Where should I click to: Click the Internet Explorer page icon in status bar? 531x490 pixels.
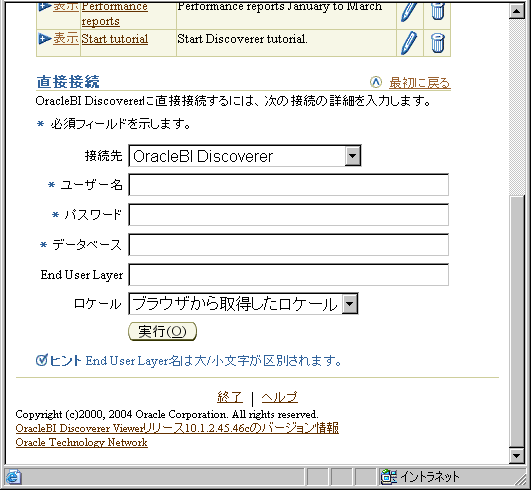[14, 477]
